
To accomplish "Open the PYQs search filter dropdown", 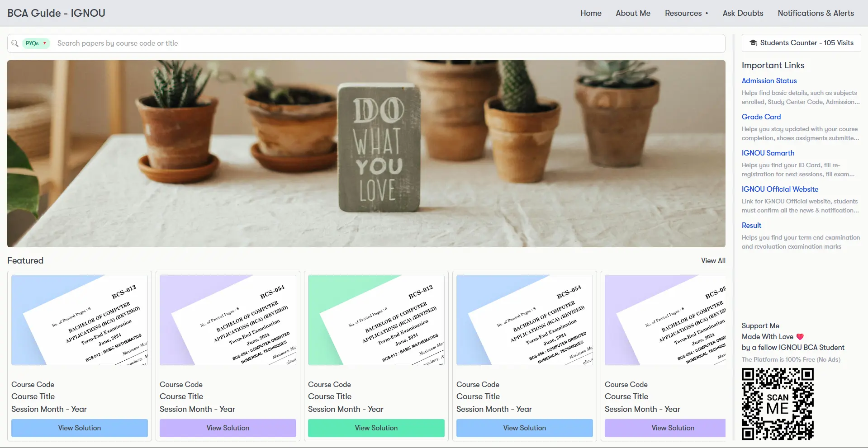I will click(36, 43).
